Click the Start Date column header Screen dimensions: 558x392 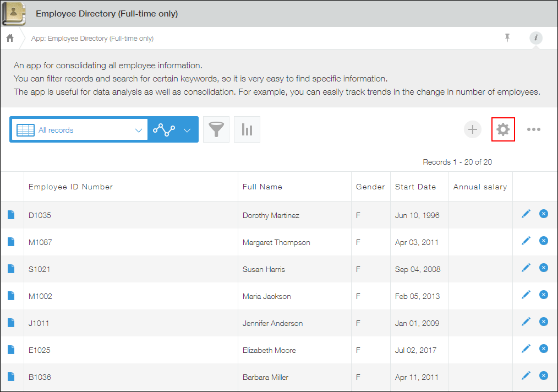(415, 187)
